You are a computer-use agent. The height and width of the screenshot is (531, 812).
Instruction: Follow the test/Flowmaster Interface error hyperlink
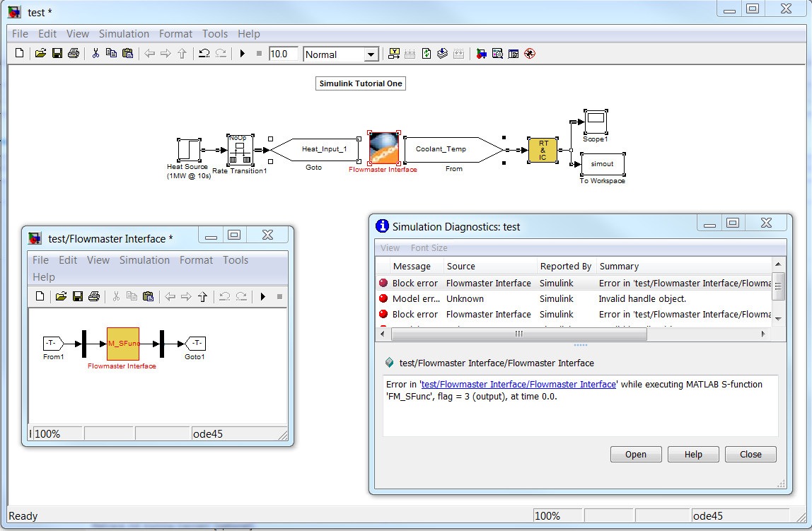(x=518, y=385)
